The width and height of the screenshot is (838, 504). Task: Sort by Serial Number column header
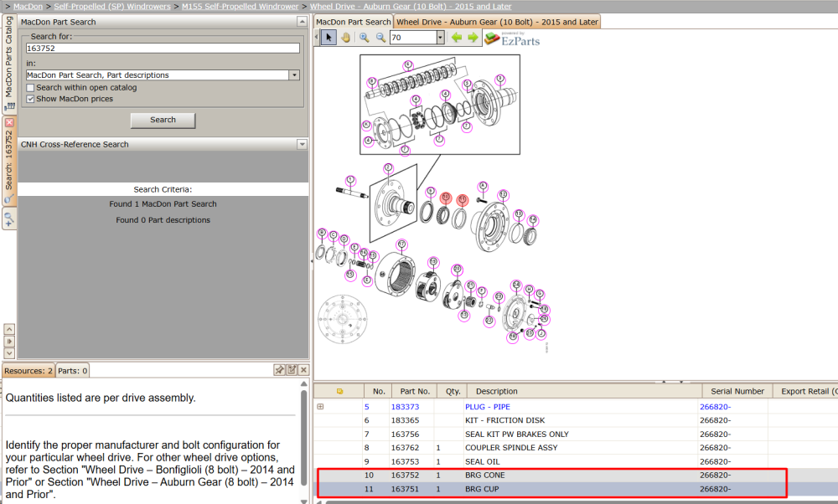point(737,391)
